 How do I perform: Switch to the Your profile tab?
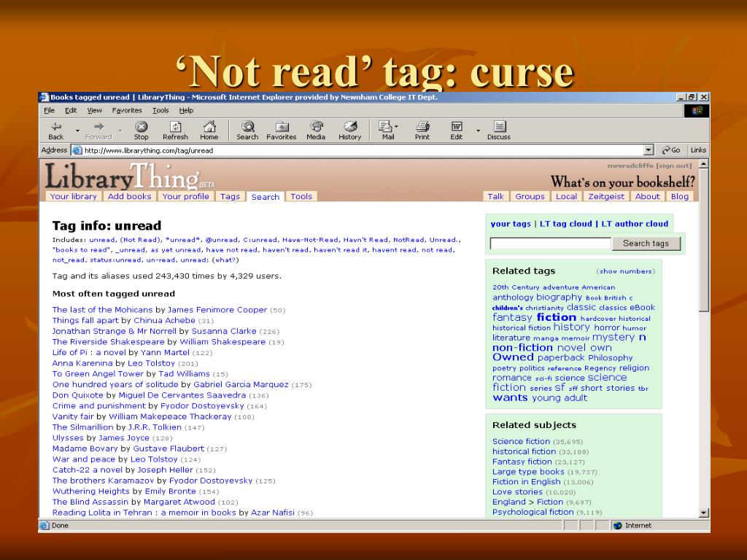pos(185,196)
